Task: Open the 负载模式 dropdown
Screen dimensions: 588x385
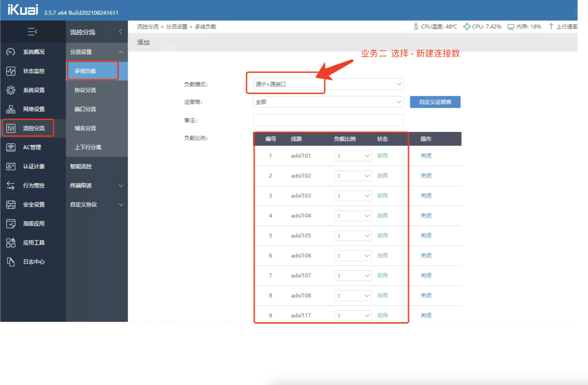Action: click(x=328, y=84)
